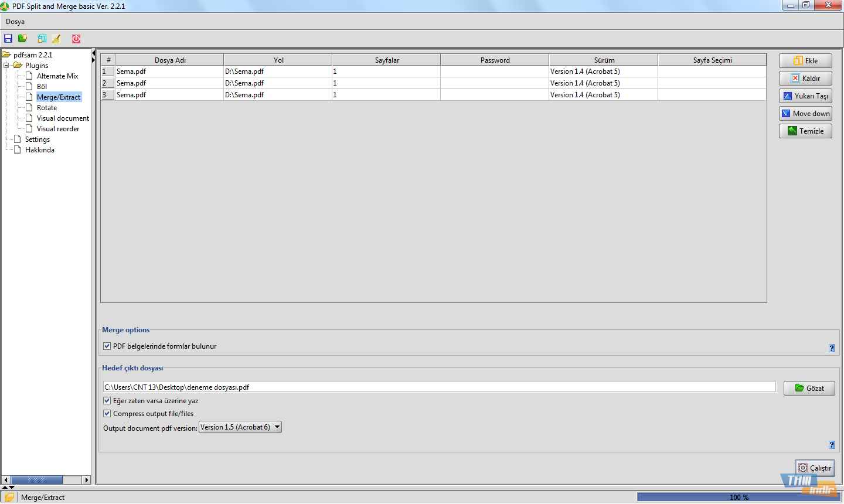Click the Kaldır button

coord(805,79)
